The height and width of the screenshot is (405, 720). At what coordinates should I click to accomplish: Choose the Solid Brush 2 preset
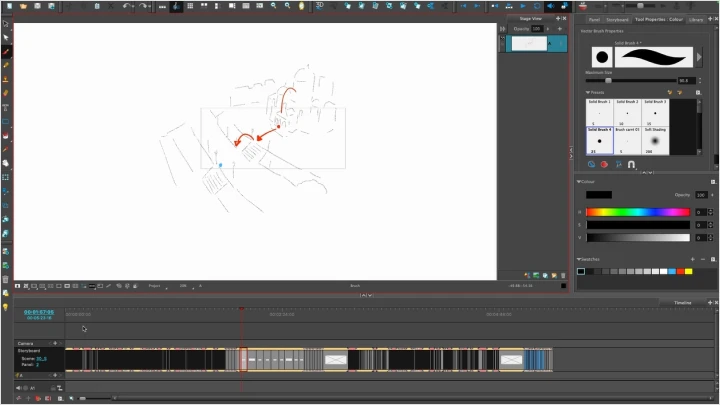(627, 112)
